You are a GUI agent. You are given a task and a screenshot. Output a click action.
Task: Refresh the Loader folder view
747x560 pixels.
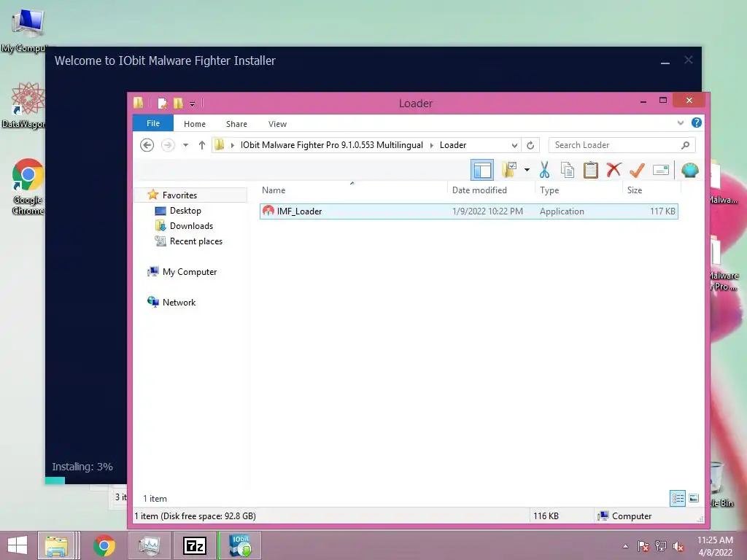click(x=530, y=145)
